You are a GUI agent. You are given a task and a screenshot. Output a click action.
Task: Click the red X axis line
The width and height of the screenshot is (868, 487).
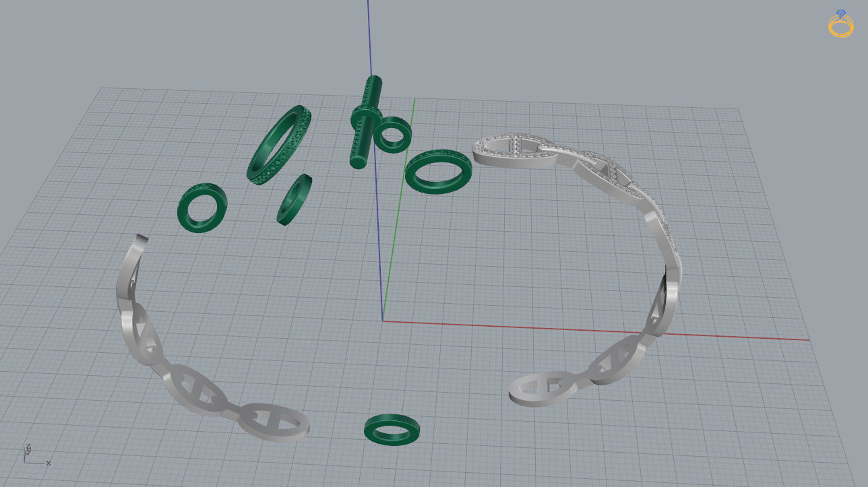596,330
